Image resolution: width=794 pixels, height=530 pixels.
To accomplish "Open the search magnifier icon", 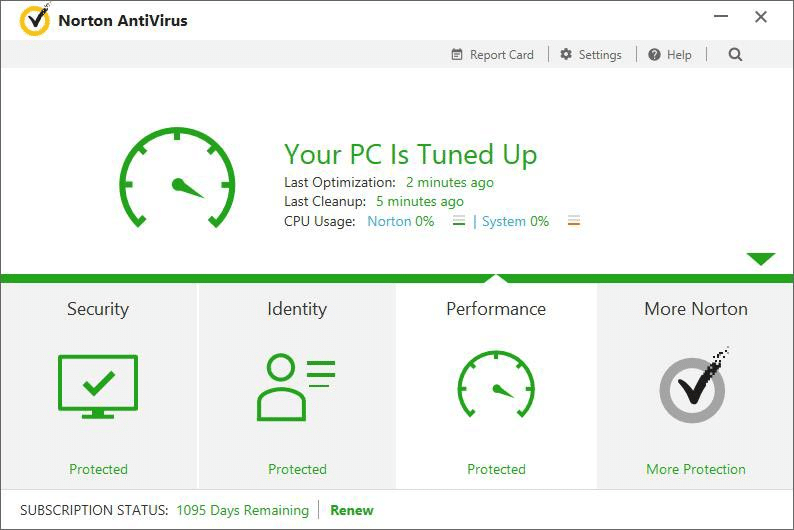I will coord(735,54).
